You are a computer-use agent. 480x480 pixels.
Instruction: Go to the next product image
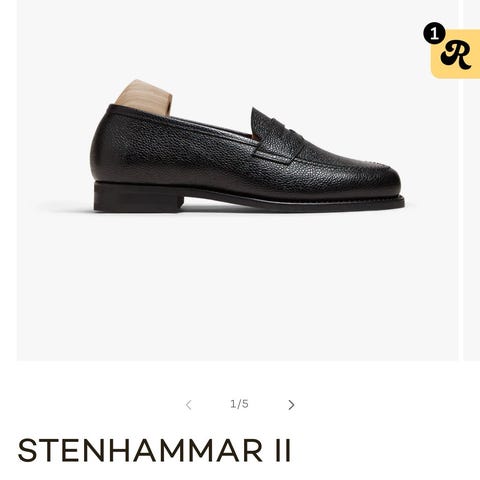(x=291, y=405)
